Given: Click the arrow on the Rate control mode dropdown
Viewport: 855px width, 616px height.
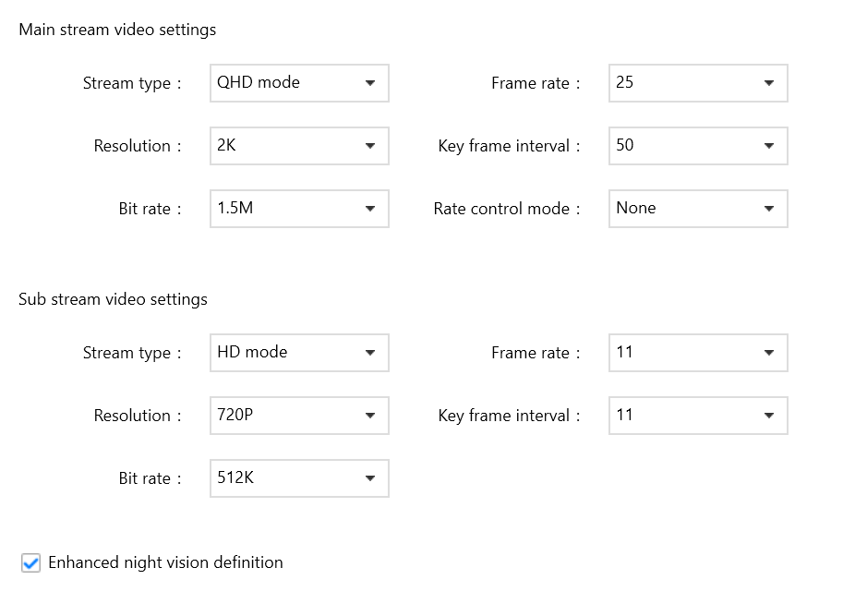Looking at the screenshot, I should [770, 209].
